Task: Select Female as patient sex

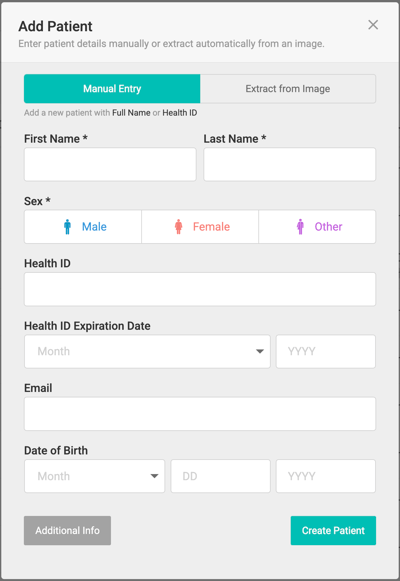Action: tap(200, 227)
